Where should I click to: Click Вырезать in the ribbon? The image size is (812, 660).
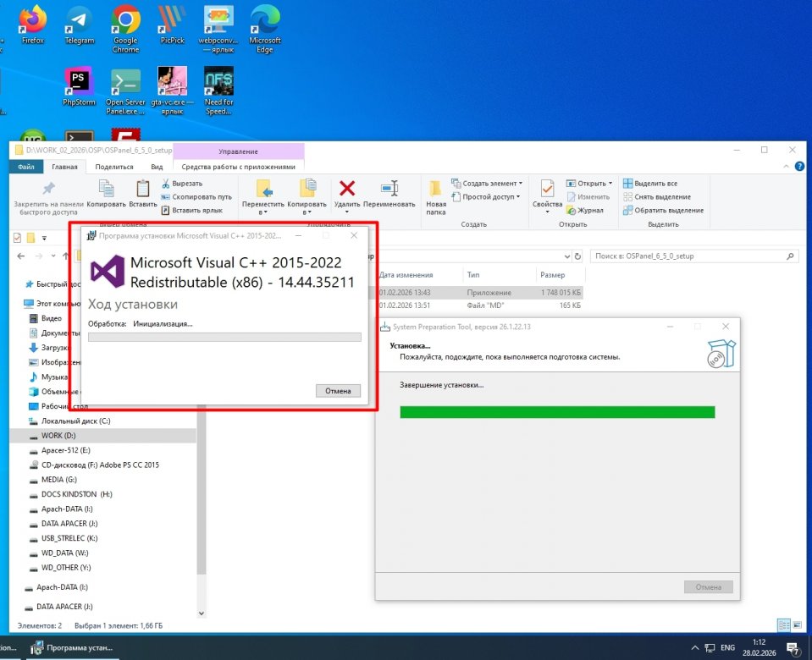click(x=182, y=184)
